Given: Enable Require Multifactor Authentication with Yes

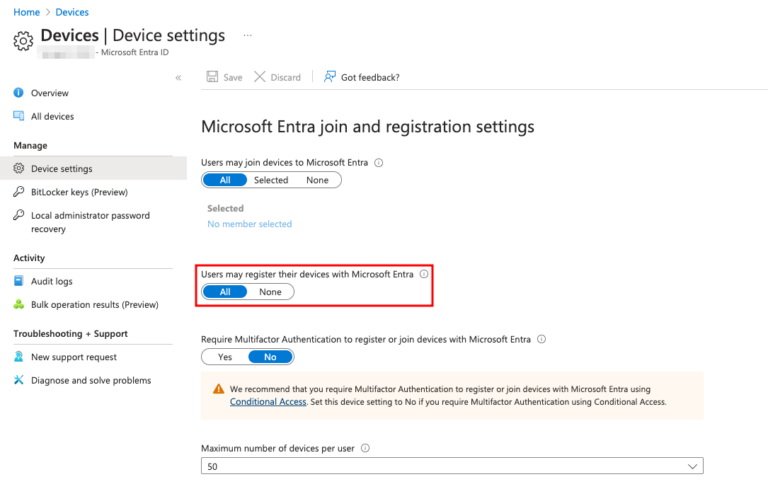Looking at the screenshot, I should tap(224, 357).
